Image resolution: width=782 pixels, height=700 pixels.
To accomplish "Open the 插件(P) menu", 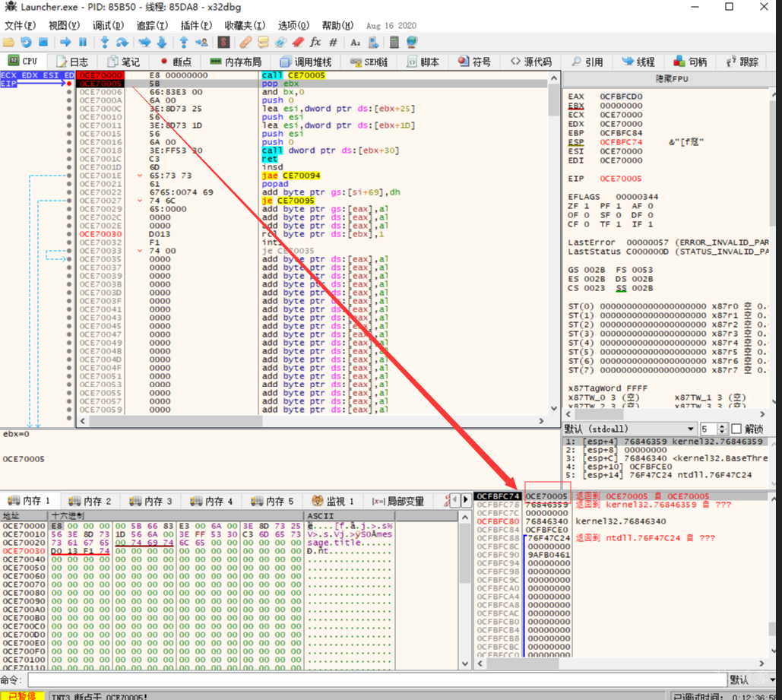I will click(x=196, y=25).
